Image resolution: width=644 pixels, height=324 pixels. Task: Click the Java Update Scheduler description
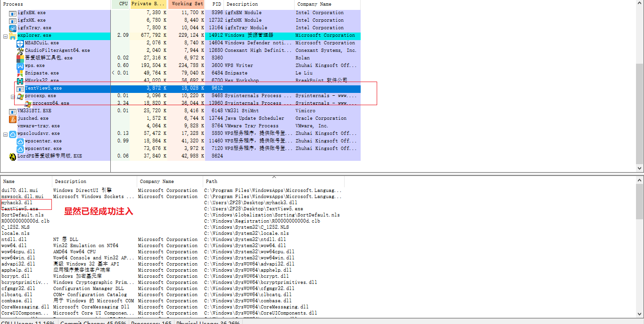coord(255,118)
